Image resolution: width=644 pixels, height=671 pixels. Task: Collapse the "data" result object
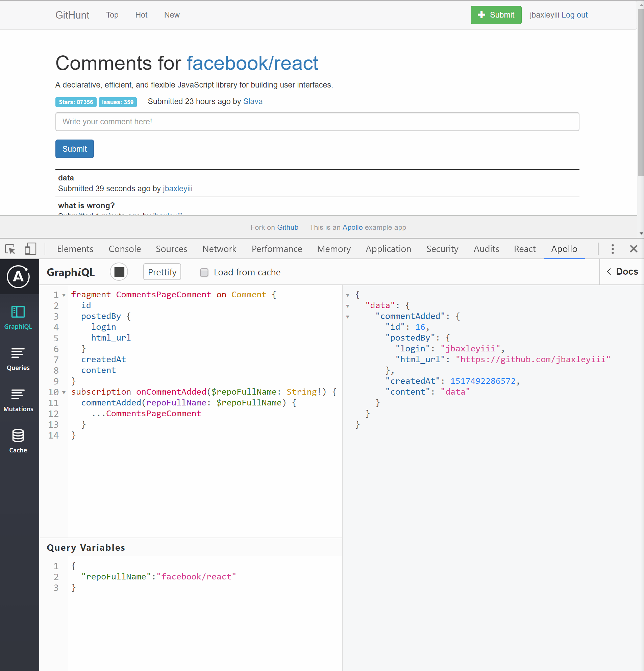tap(348, 306)
